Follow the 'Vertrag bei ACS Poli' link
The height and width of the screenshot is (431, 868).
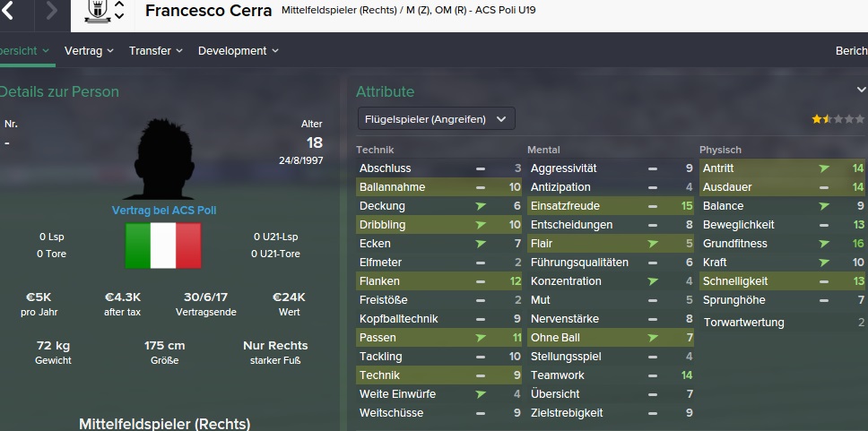(164, 211)
